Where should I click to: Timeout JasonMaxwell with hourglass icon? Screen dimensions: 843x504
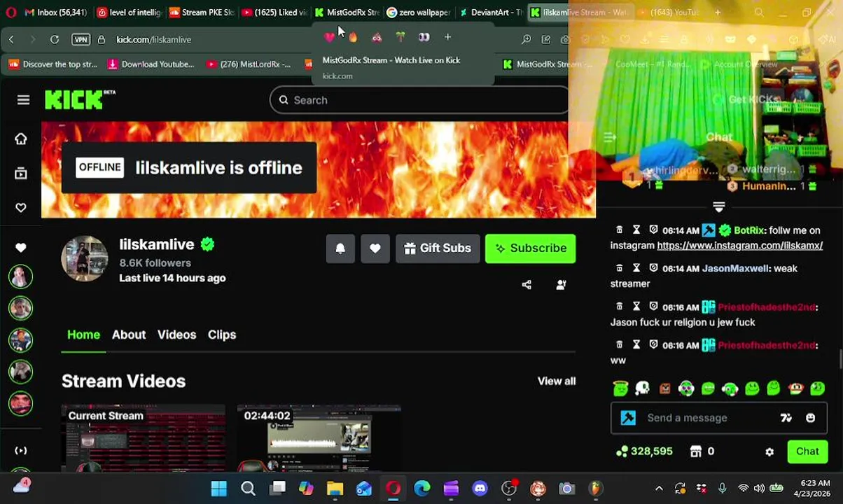tap(636, 268)
